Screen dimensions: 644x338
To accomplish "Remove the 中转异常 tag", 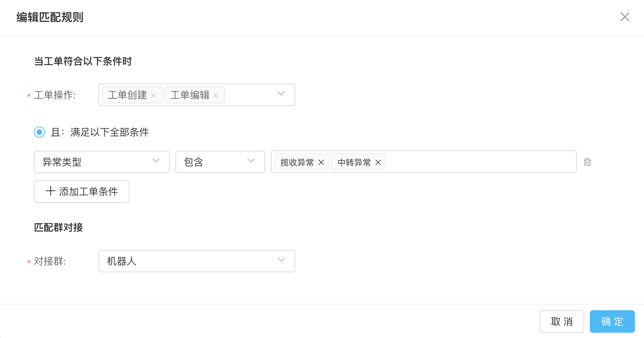I will tap(378, 162).
